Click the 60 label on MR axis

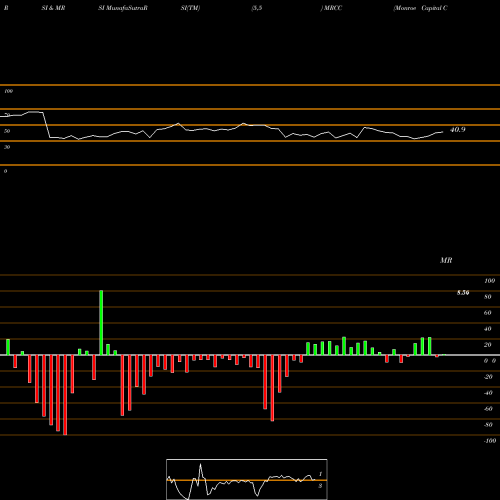click(x=488, y=313)
